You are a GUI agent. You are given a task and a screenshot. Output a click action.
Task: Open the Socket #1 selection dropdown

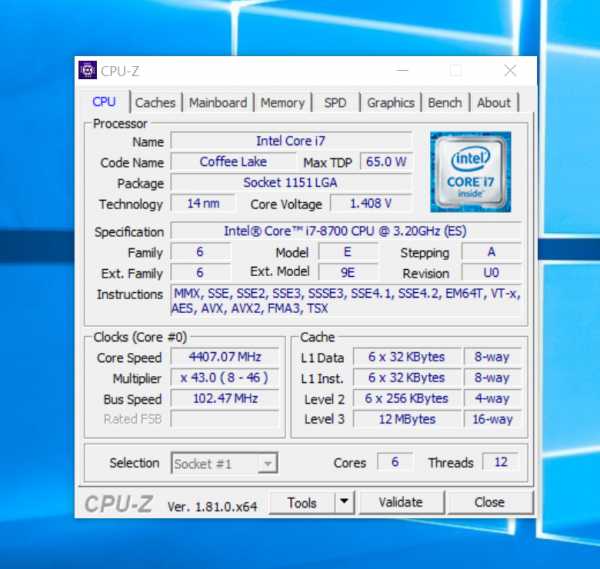pyautogui.click(x=224, y=463)
